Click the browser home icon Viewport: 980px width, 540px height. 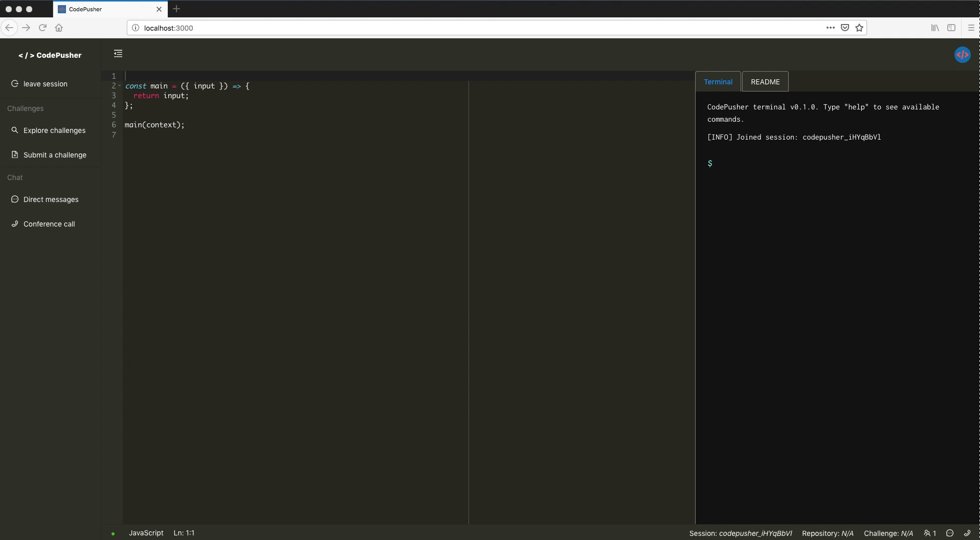[x=59, y=28]
